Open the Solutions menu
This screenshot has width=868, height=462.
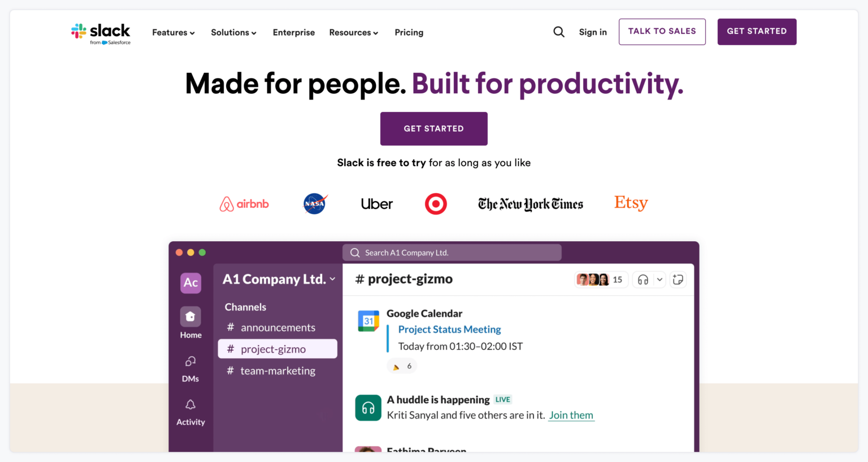click(x=233, y=32)
